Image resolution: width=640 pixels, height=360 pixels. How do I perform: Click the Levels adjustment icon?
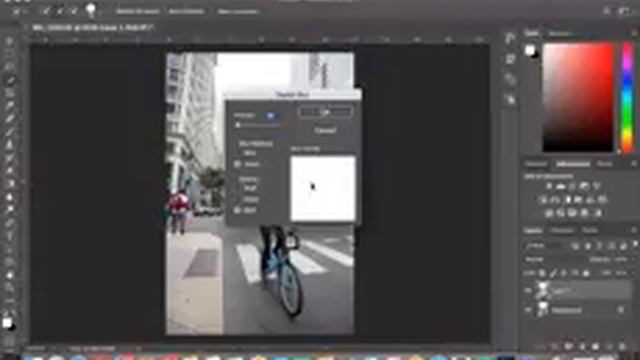coord(561,187)
